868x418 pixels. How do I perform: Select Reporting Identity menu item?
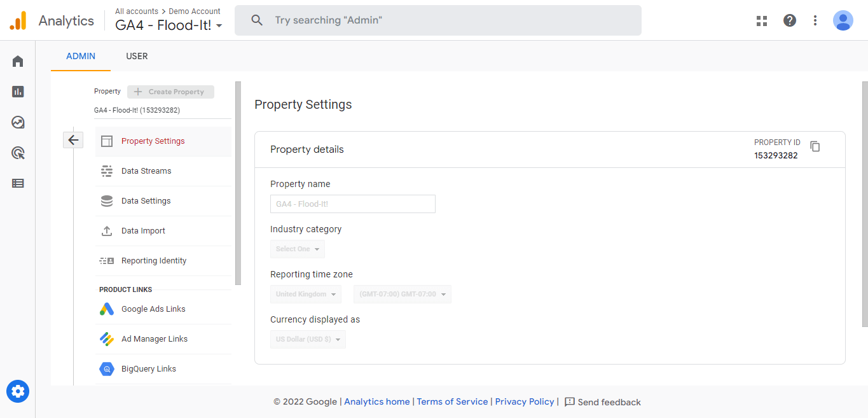click(x=163, y=261)
